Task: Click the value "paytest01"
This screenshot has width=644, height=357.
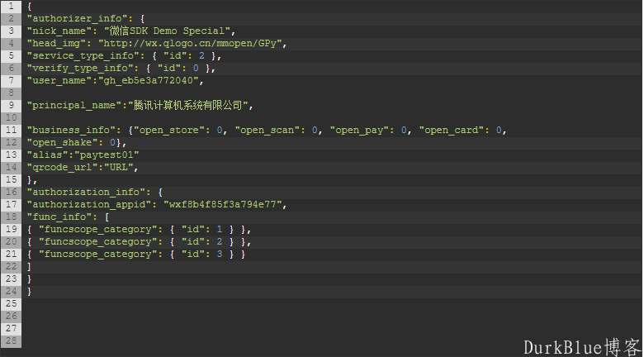Action: click(x=107, y=155)
